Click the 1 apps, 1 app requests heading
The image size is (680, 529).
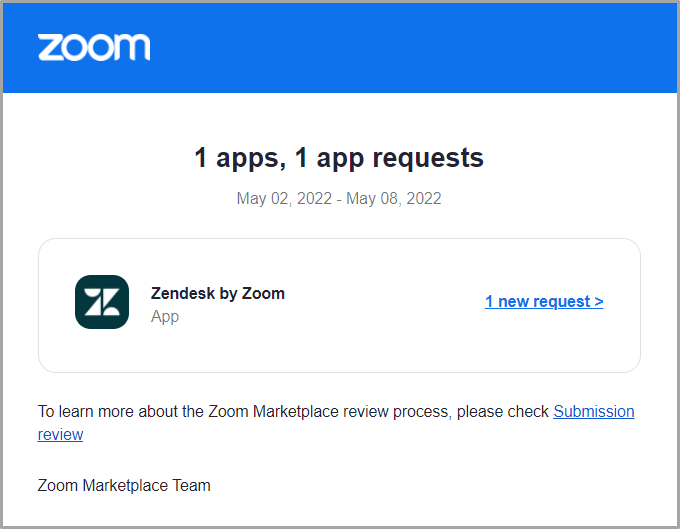pyautogui.click(x=339, y=157)
